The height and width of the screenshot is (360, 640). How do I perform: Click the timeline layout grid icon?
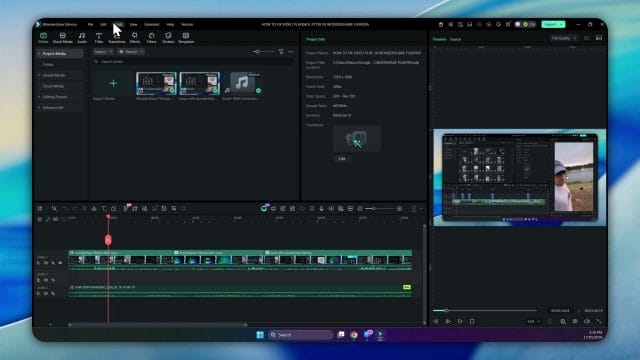tap(40, 209)
